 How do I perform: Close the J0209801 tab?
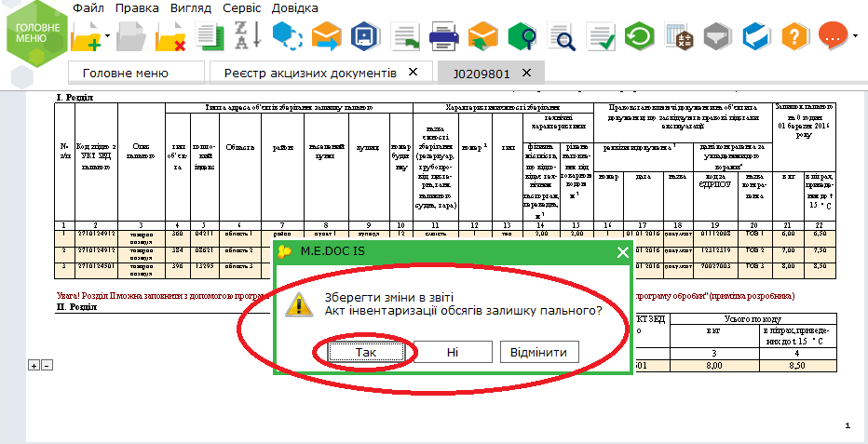click(526, 73)
